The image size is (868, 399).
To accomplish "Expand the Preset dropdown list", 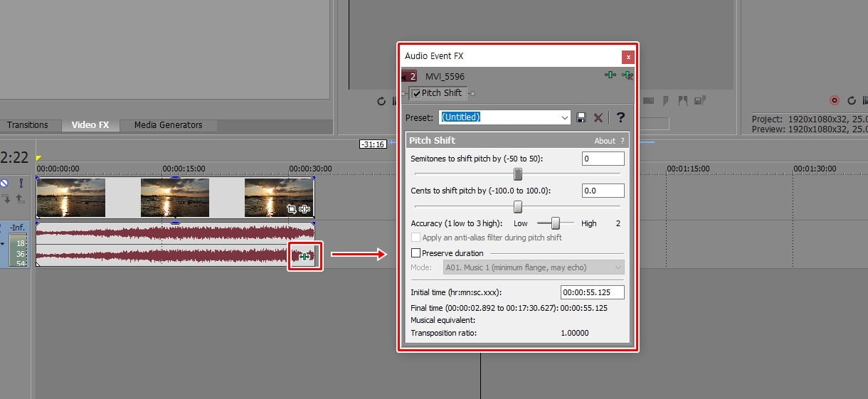I will coord(565,117).
